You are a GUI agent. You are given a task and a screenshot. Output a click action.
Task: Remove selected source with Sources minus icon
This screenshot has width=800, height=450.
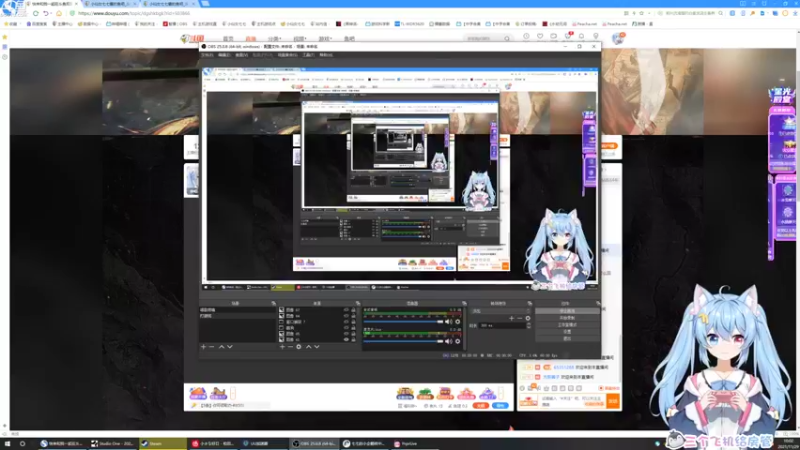point(290,347)
